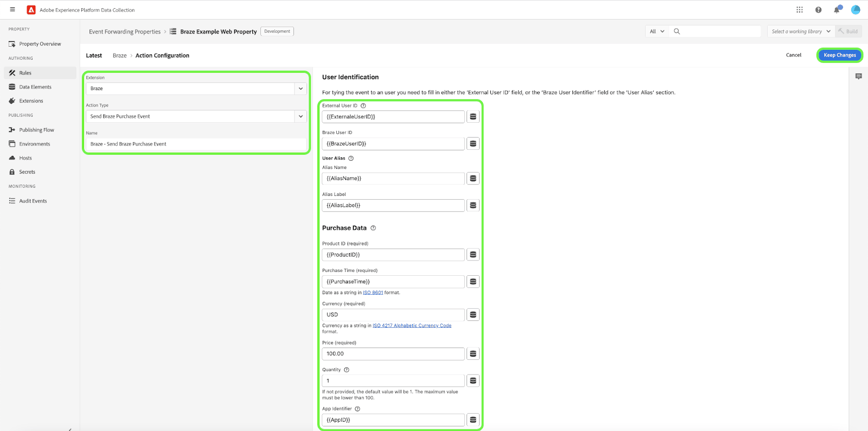This screenshot has width=868, height=431.
Task: Open the hamburger navigation menu
Action: (x=12, y=10)
